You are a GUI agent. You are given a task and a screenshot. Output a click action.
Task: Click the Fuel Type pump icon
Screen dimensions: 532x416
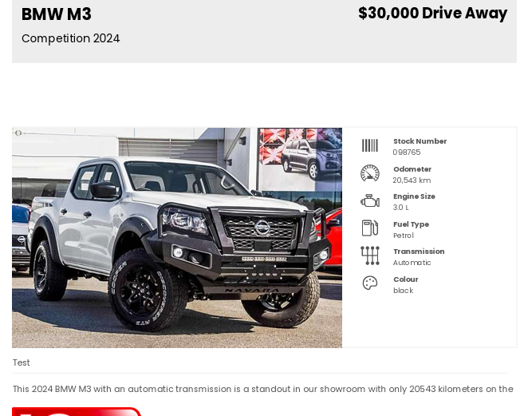click(370, 228)
